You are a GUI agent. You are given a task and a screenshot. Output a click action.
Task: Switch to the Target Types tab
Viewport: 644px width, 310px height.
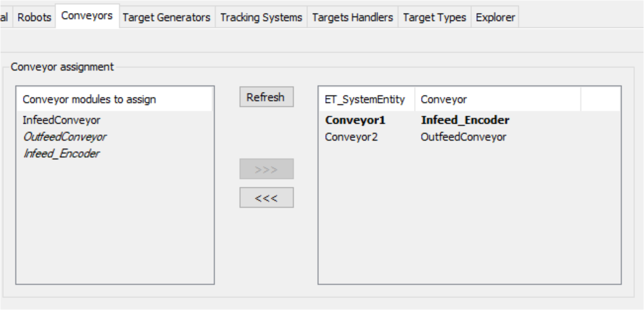[434, 17]
